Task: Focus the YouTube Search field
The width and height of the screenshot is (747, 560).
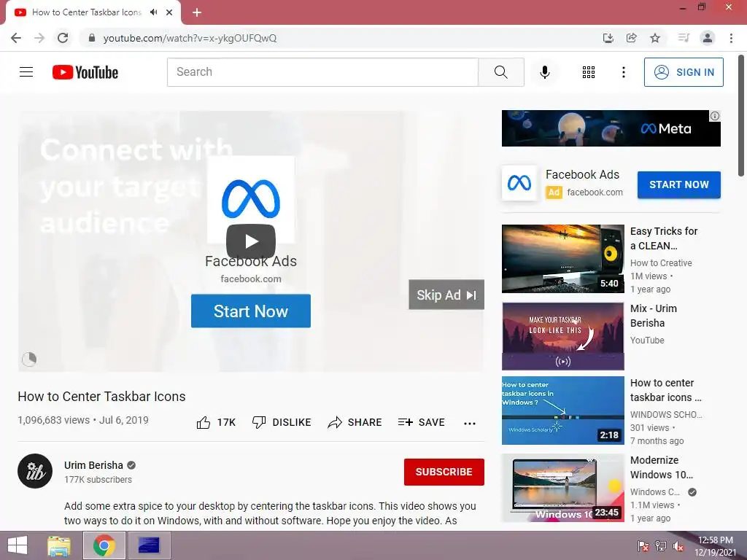Action: [x=322, y=72]
